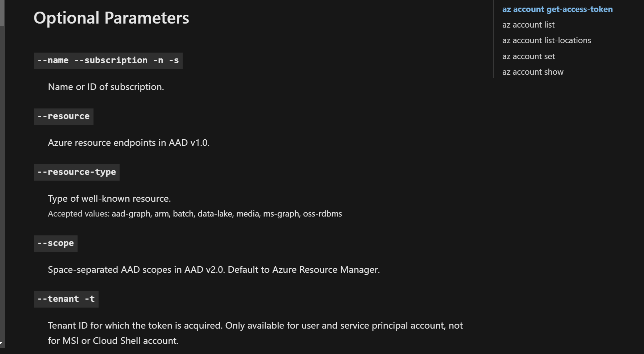The height and width of the screenshot is (354, 644).
Task: Click the Accepted values list line
Action: [195, 214]
